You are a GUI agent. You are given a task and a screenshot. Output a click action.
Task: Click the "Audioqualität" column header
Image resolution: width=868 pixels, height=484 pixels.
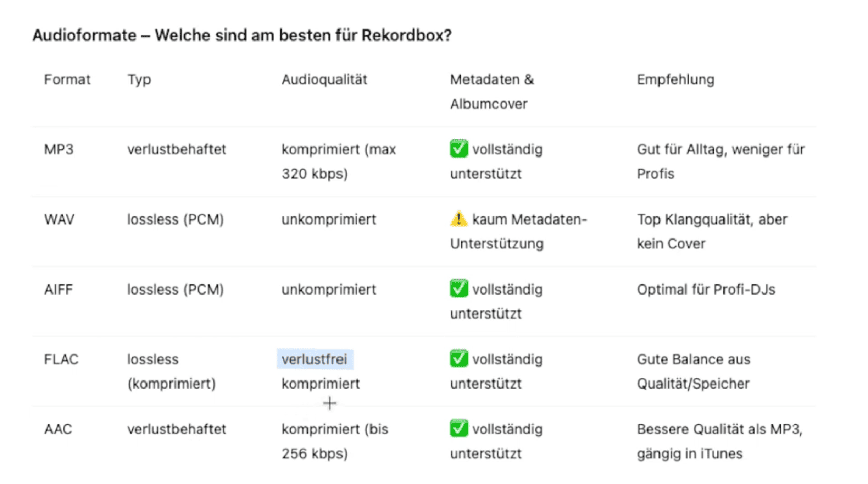click(x=324, y=79)
